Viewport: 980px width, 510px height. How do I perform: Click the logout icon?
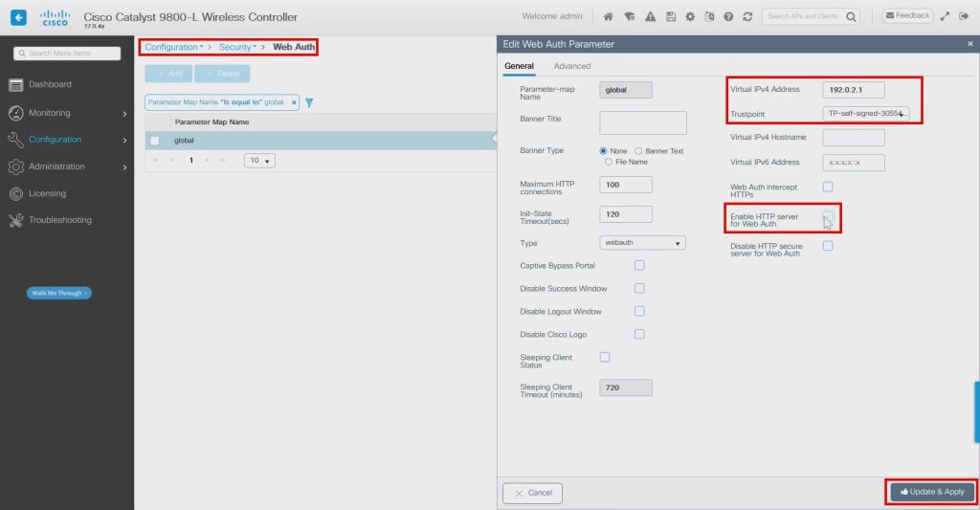(965, 16)
